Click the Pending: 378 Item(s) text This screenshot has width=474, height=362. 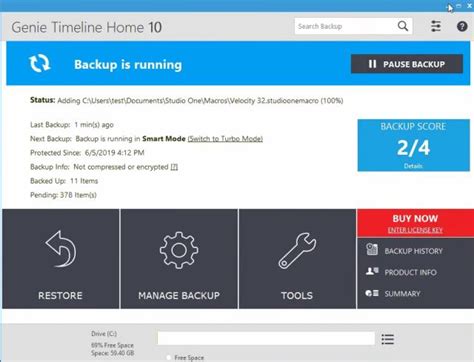(x=63, y=195)
